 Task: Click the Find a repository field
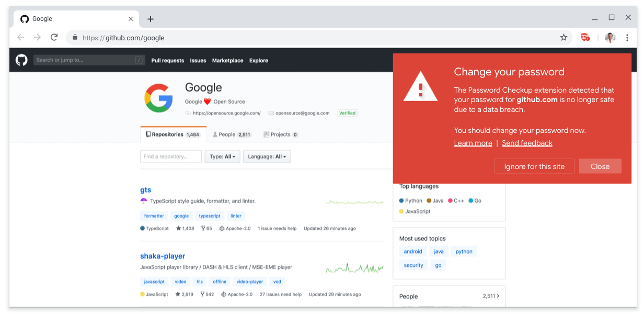coord(171,156)
